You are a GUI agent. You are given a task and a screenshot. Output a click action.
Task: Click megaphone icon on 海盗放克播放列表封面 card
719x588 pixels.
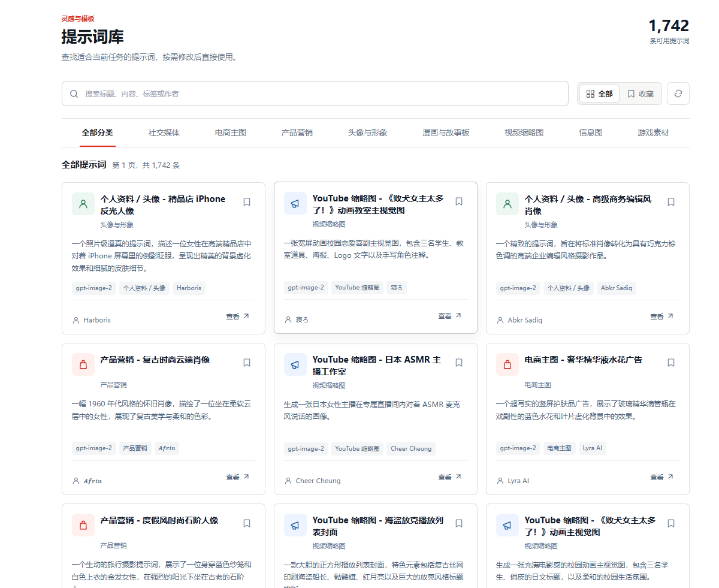pos(295,525)
